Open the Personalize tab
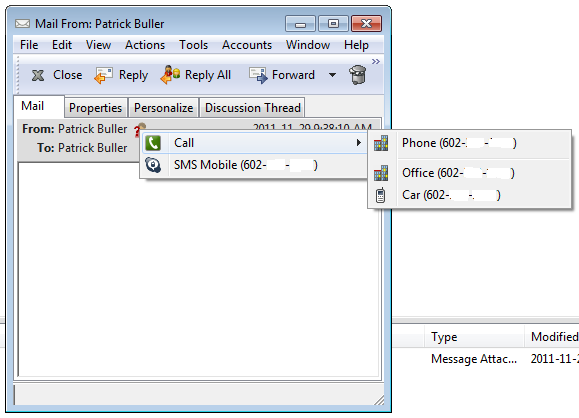This screenshot has height=418, width=579. 163,107
